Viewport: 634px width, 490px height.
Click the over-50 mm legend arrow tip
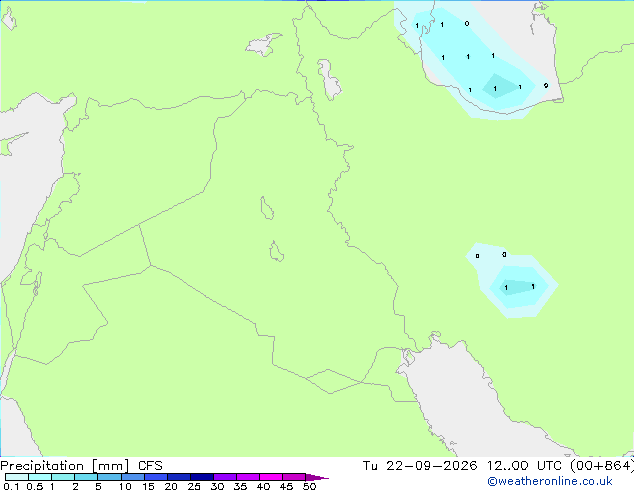coord(317,477)
